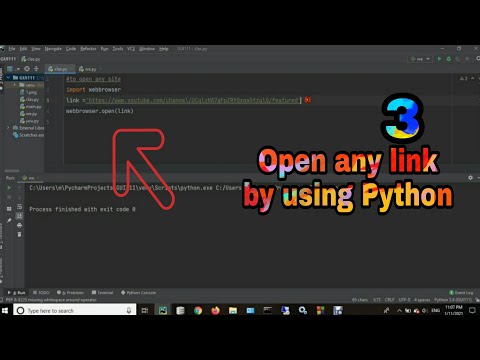Image resolution: width=480 pixels, height=360 pixels.
Task: Click the import webbrowser code line
Action: (93, 90)
